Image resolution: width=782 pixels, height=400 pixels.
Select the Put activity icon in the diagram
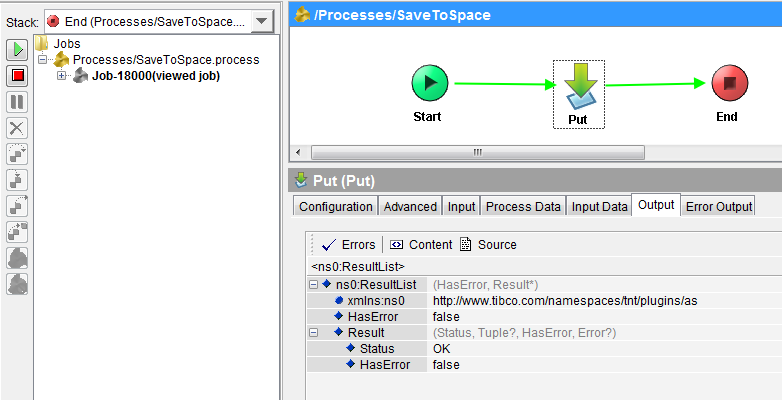point(579,86)
